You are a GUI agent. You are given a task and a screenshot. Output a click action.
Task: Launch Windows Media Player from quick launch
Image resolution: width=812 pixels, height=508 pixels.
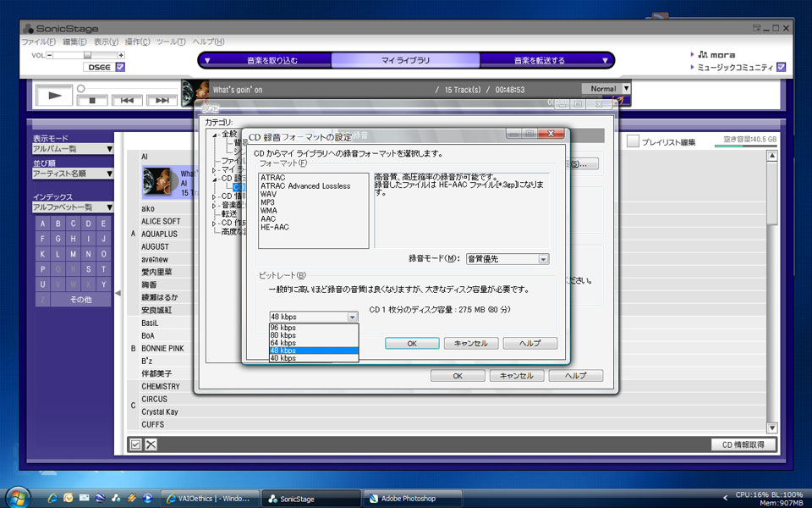pos(147,498)
